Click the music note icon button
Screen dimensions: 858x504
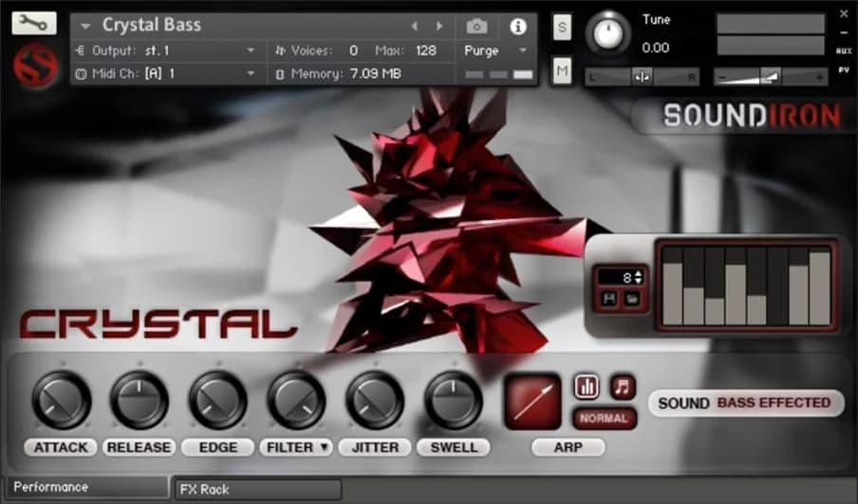pos(623,386)
